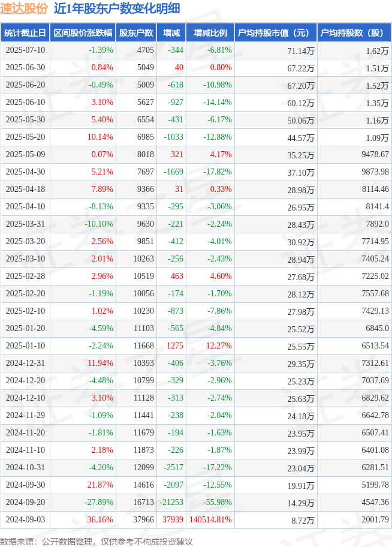
Task: Click the price change value -10.10%
Action: pos(99,224)
